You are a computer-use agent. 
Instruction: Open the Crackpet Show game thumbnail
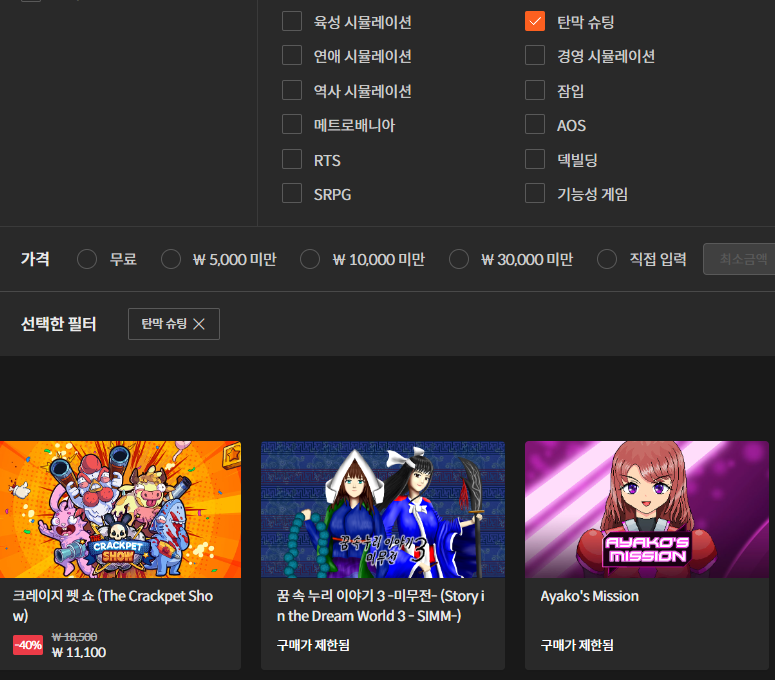pos(120,509)
